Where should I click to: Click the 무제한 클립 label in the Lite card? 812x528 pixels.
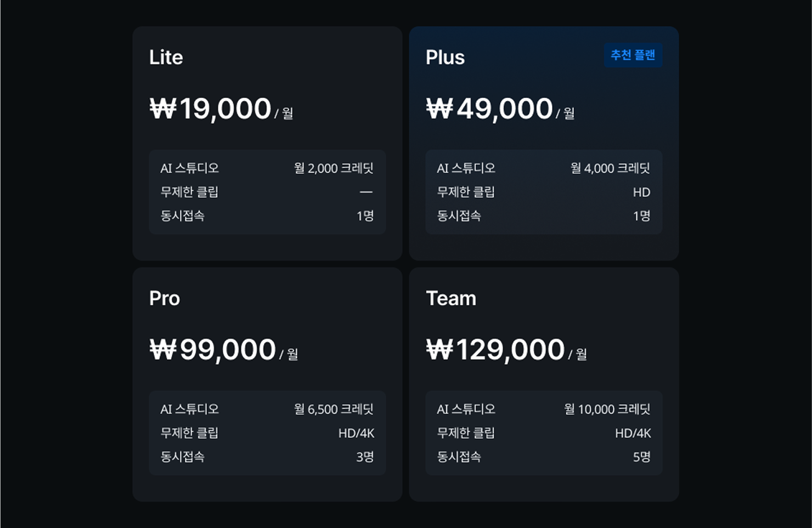tap(189, 192)
